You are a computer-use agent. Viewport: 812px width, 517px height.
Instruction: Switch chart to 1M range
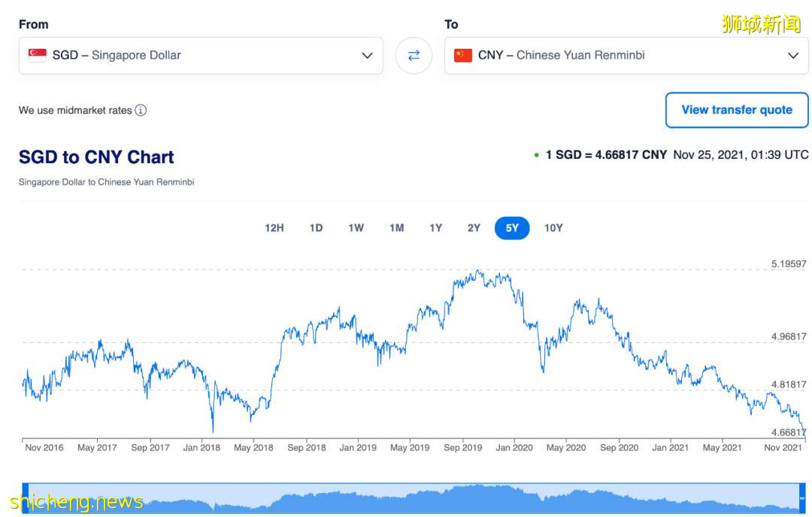pos(396,228)
